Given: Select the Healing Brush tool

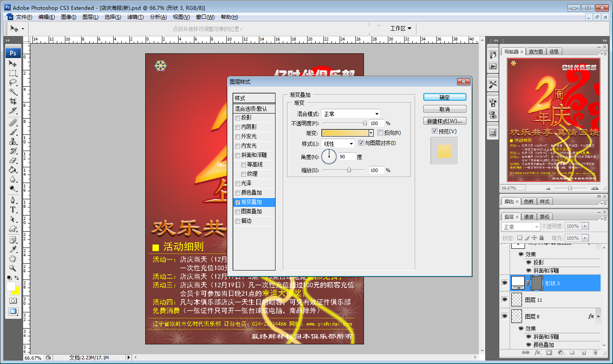Looking at the screenshot, I should (13, 122).
